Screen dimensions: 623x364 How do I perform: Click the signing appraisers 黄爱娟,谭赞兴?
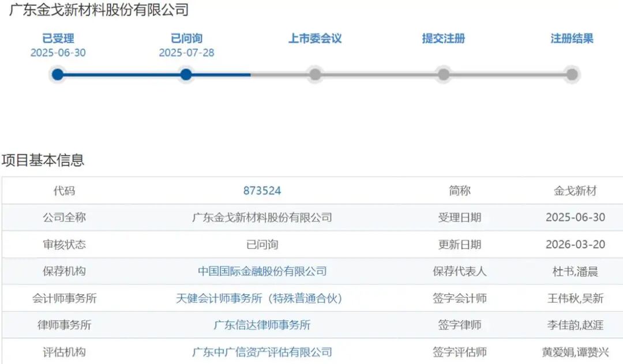(575, 352)
